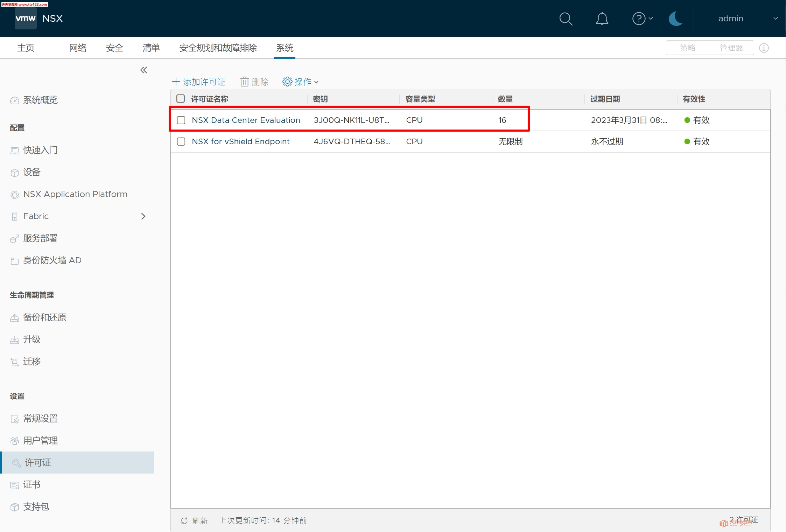Click the 系统概览 gauge icon
Viewport: 786px width, 532px height.
pos(15,100)
